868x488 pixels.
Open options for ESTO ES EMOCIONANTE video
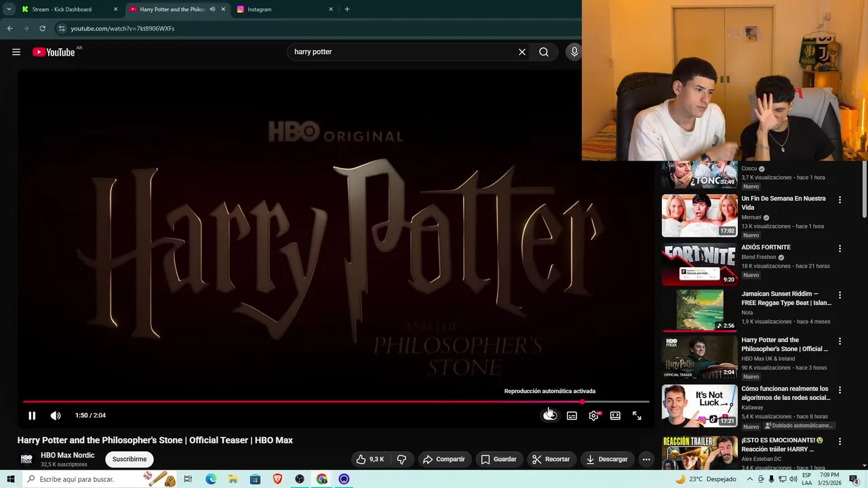pos(840,441)
